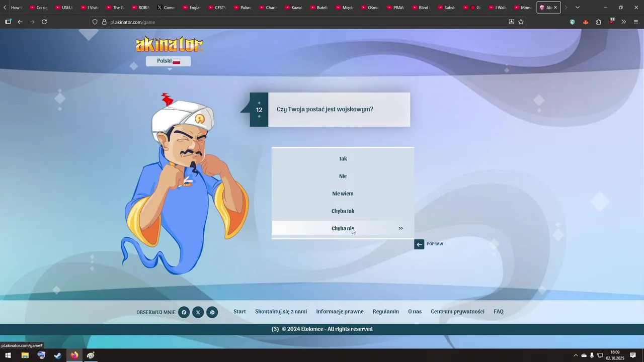644x362 pixels.
Task: Click the Akinator logo
Action: click(169, 44)
